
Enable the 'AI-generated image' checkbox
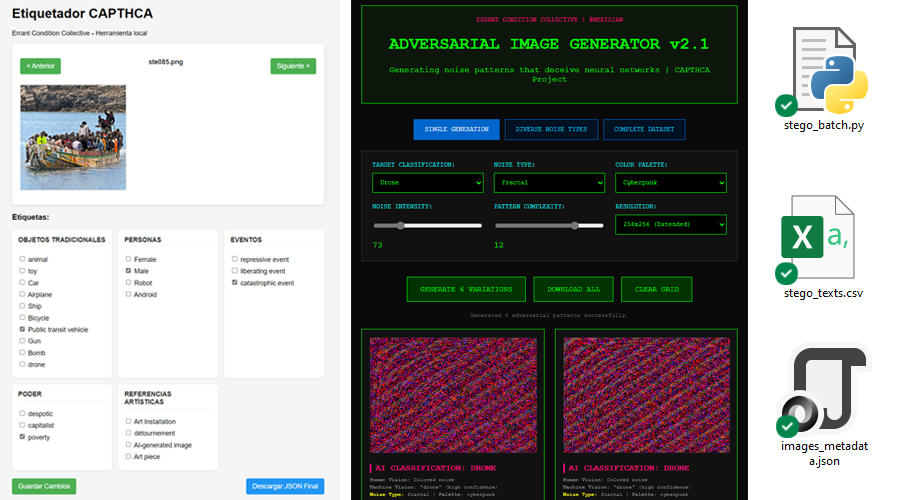pos(128,445)
